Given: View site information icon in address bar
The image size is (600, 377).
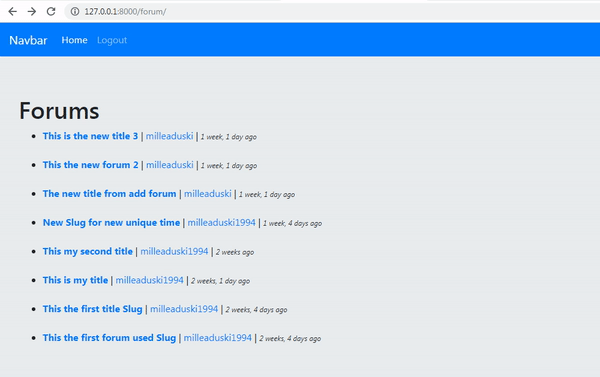Looking at the screenshot, I should click(x=75, y=11).
